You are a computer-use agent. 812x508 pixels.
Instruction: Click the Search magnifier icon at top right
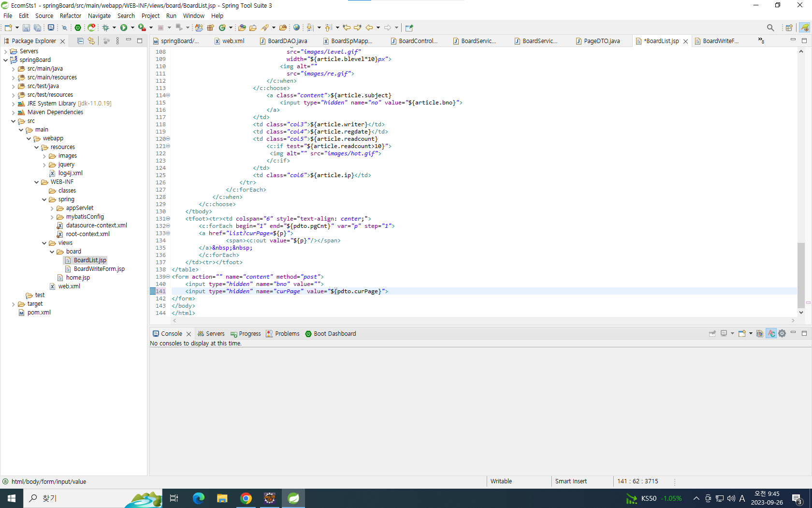pos(770,28)
